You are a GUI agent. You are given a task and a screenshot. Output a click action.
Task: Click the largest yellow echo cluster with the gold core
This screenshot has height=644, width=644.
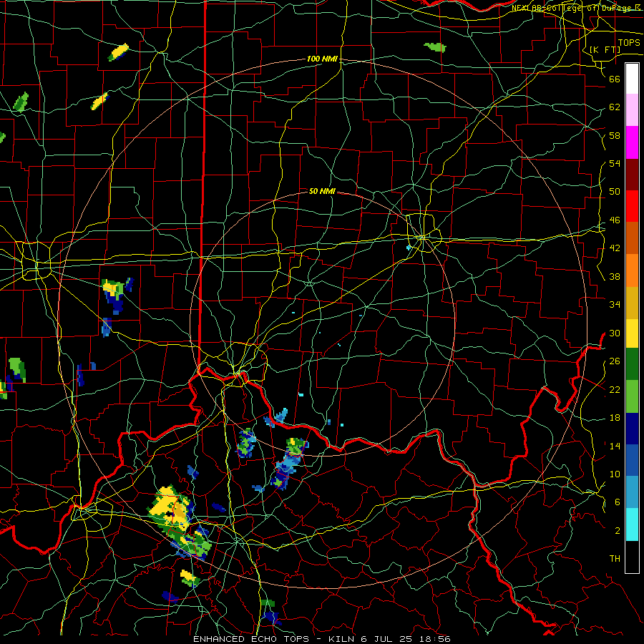pyautogui.click(x=170, y=507)
